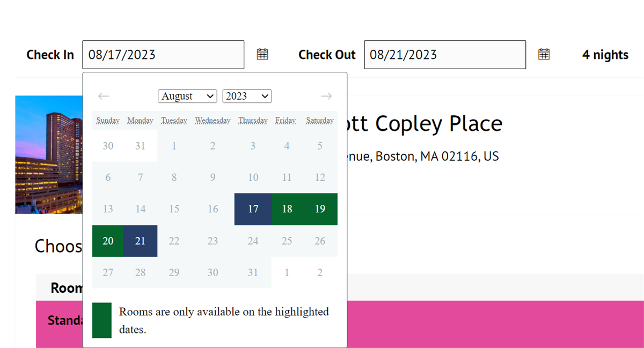Go to next month arrow
The image size is (644, 348).
click(x=326, y=96)
